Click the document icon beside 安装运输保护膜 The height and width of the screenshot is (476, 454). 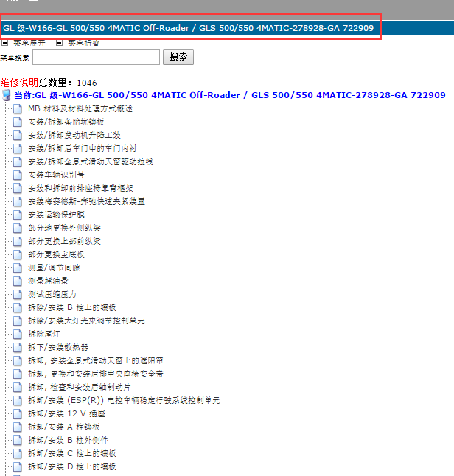click(18, 215)
